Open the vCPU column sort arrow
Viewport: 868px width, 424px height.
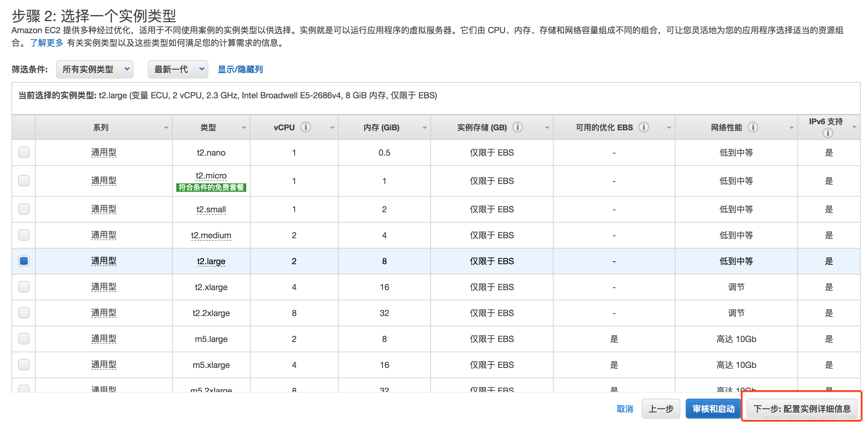[x=332, y=128]
